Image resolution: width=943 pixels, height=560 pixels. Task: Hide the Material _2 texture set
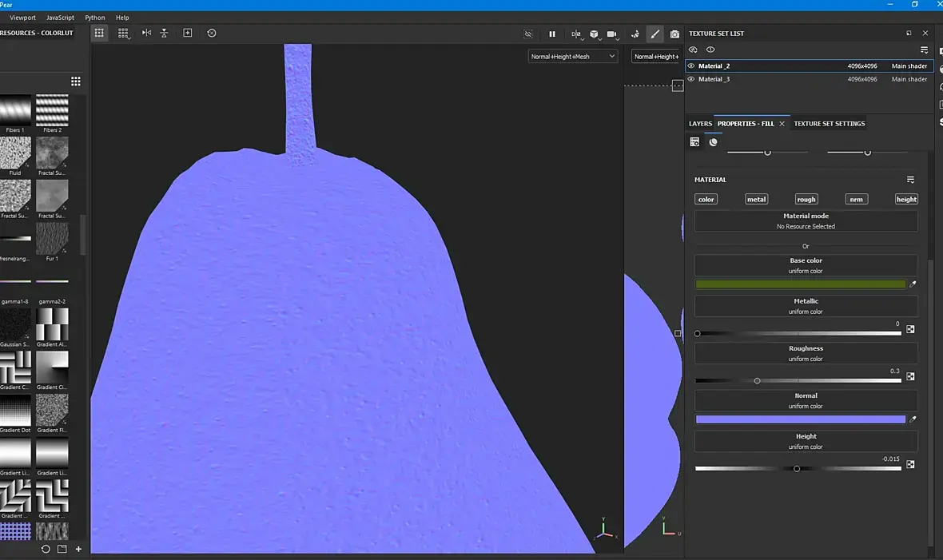pos(691,66)
